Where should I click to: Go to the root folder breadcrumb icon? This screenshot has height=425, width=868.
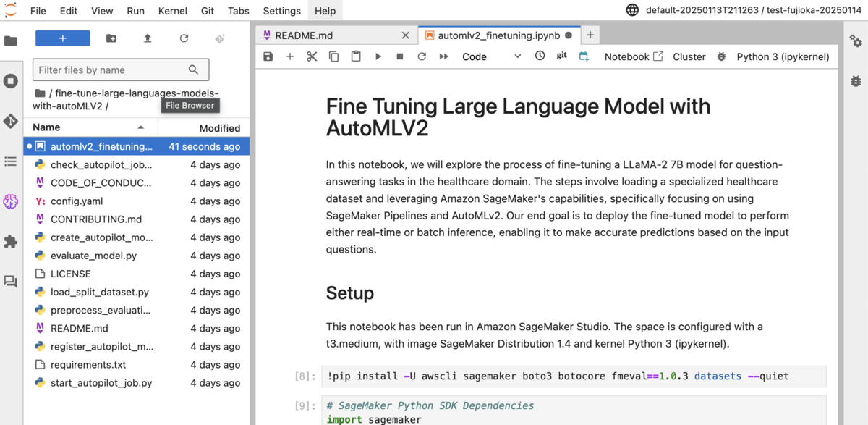[x=40, y=93]
